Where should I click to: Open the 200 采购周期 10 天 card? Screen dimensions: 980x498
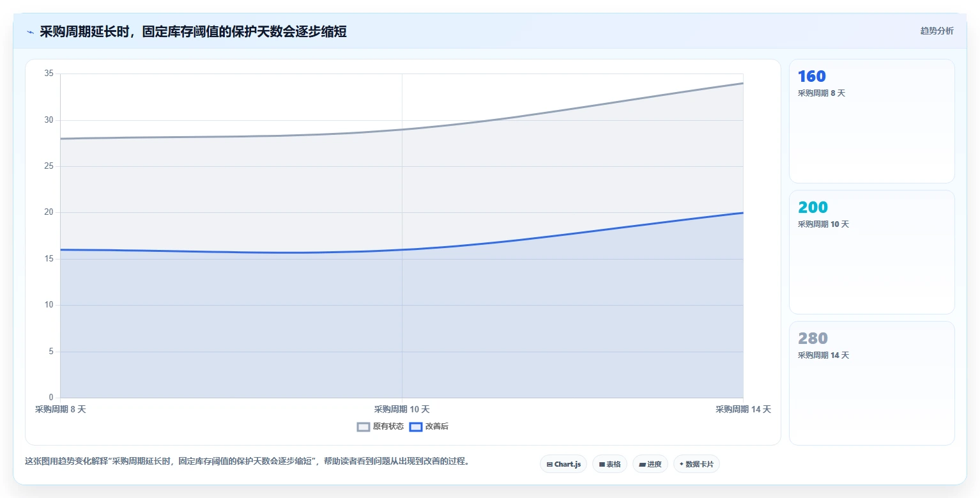click(x=872, y=252)
